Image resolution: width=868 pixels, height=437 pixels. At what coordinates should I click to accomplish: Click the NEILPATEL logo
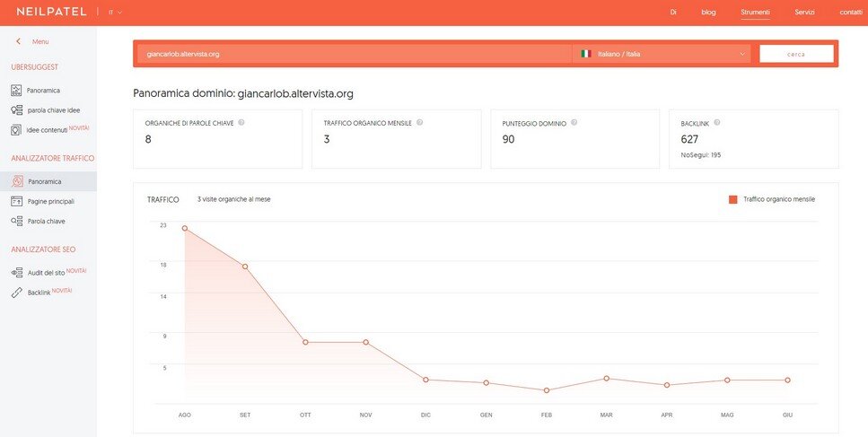[52, 13]
